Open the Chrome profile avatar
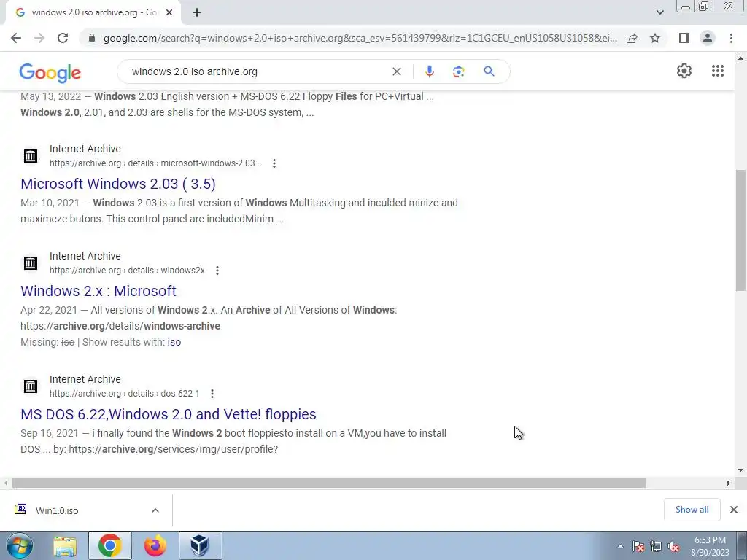This screenshot has height=560, width=747. click(x=708, y=38)
